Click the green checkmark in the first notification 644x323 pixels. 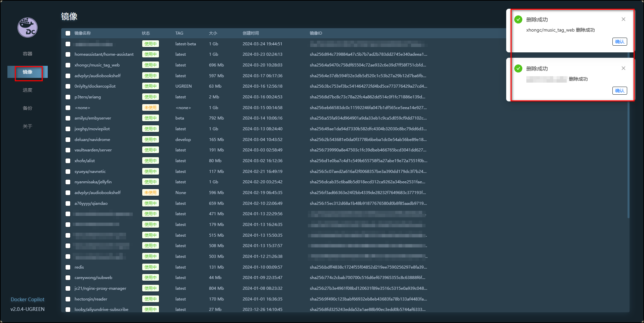518,19
